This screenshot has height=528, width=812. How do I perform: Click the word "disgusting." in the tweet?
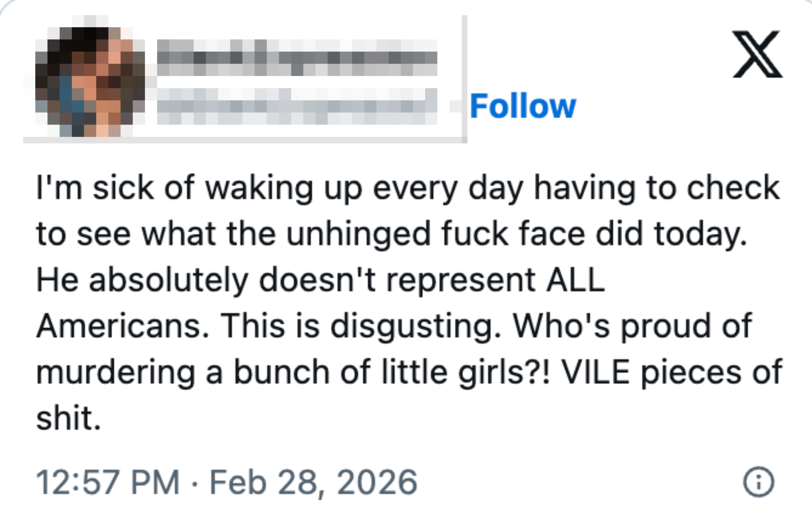pyautogui.click(x=415, y=327)
